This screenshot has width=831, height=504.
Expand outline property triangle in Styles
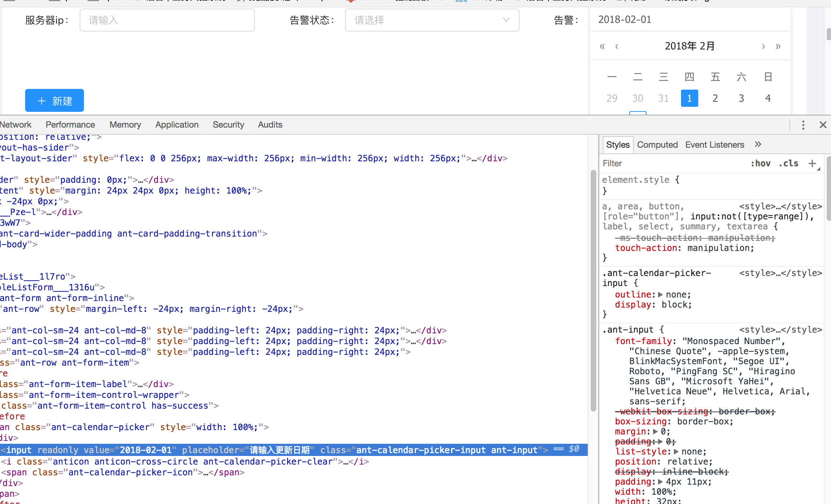pyautogui.click(x=660, y=295)
